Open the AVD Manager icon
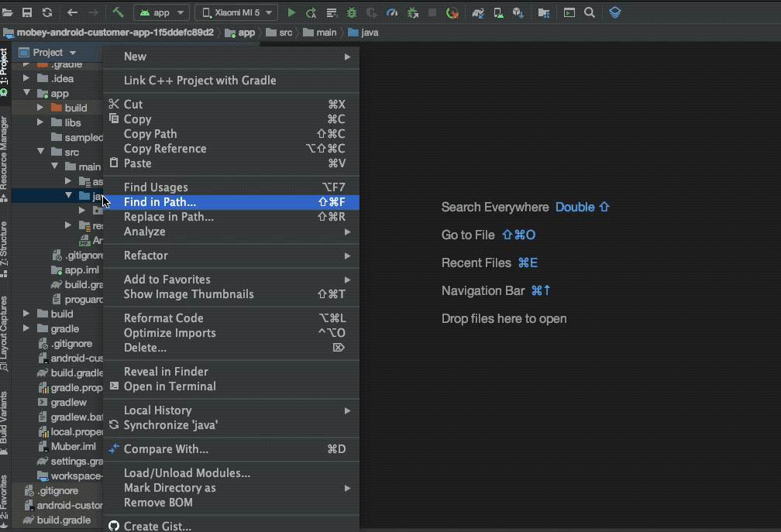This screenshot has height=532, width=781. (x=498, y=12)
